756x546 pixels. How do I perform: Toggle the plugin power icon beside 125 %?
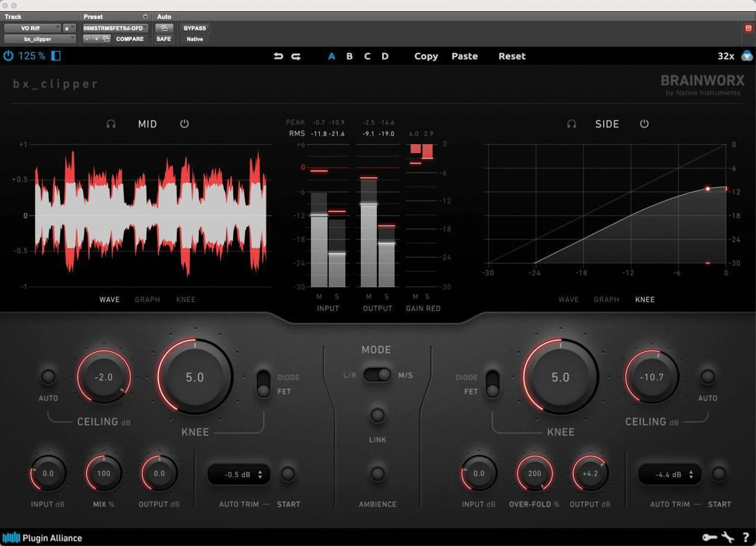click(x=8, y=55)
